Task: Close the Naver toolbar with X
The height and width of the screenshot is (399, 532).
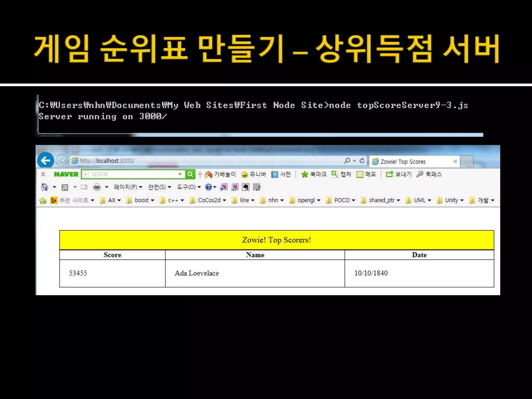Action: [x=43, y=174]
